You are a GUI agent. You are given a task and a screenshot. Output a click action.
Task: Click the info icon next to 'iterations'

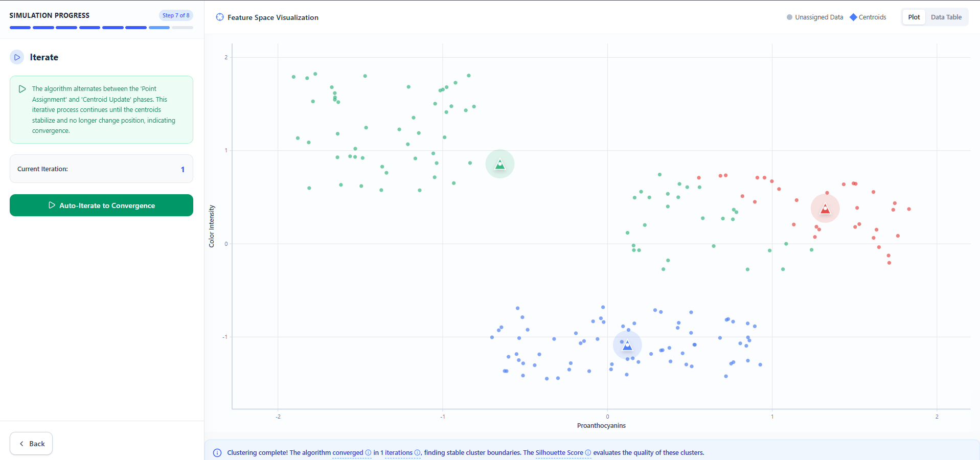coord(417,453)
